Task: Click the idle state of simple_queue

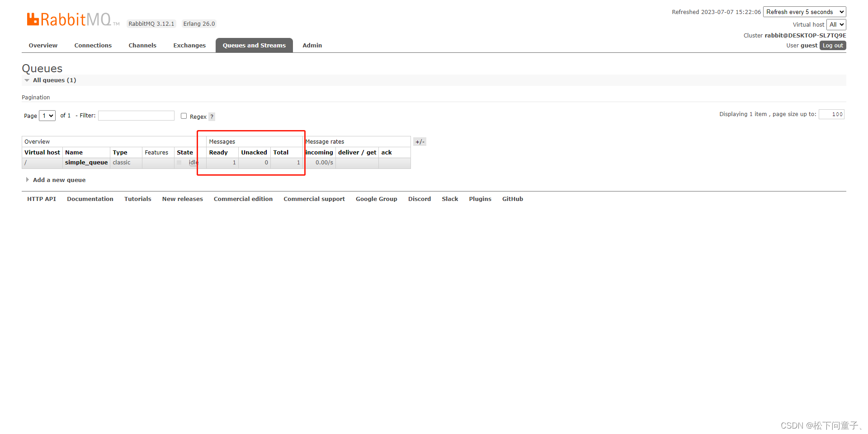Action: 193,163
